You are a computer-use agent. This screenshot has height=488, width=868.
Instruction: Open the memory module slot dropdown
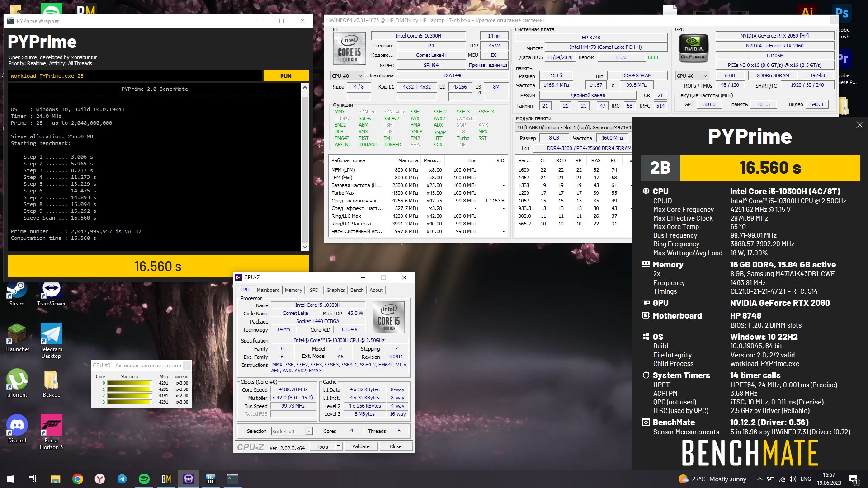574,127
